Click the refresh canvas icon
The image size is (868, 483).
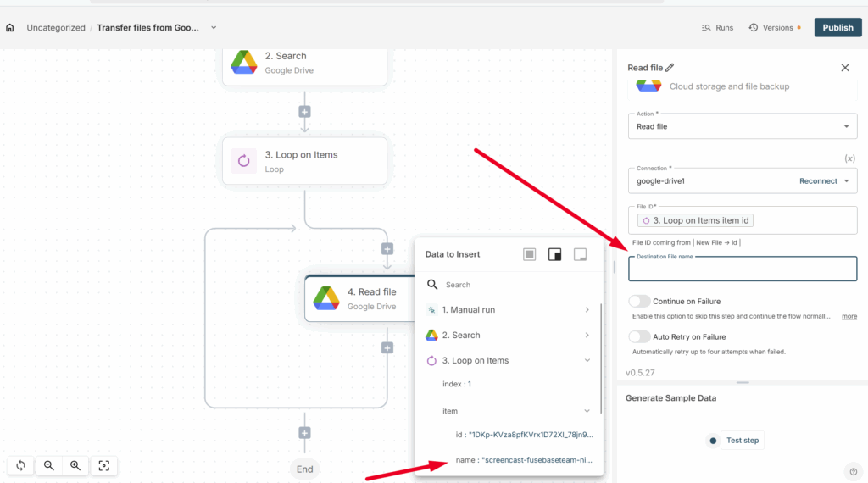click(21, 465)
